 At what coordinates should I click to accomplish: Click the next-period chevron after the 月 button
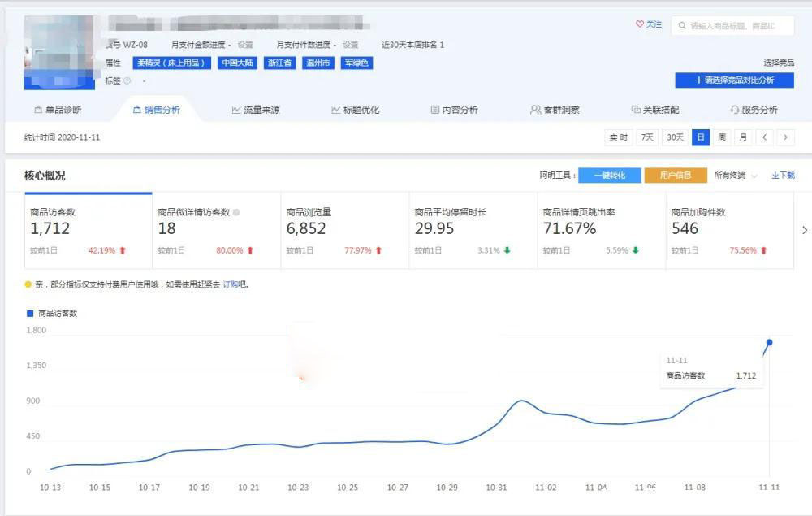(x=785, y=137)
